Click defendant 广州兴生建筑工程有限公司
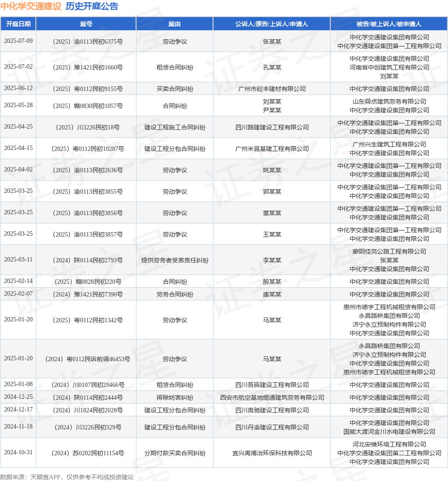 tap(389, 144)
